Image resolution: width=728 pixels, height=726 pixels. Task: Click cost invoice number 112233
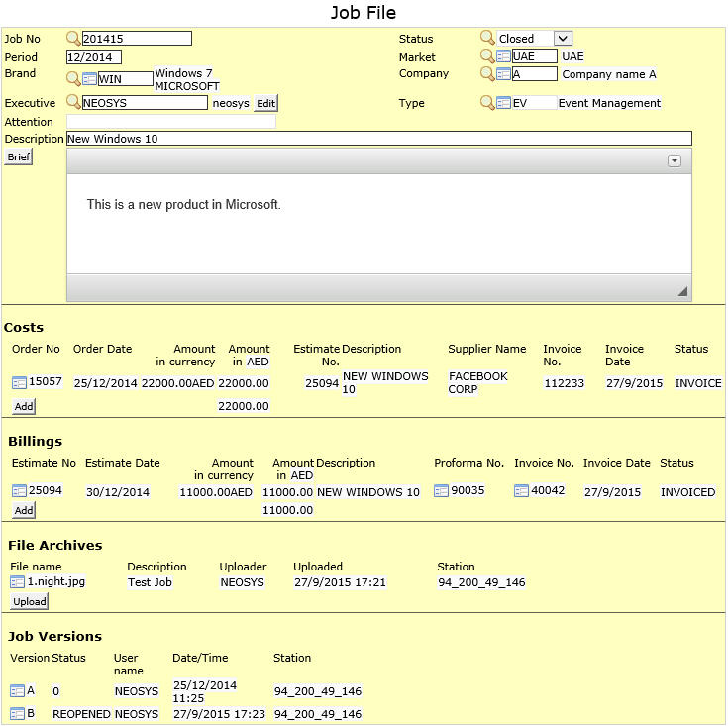click(565, 383)
